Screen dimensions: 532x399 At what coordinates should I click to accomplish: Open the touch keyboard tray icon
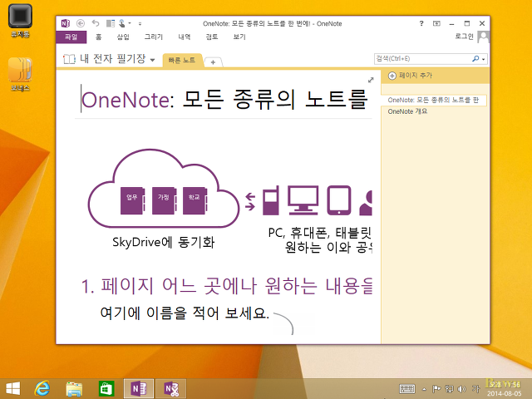click(407, 389)
